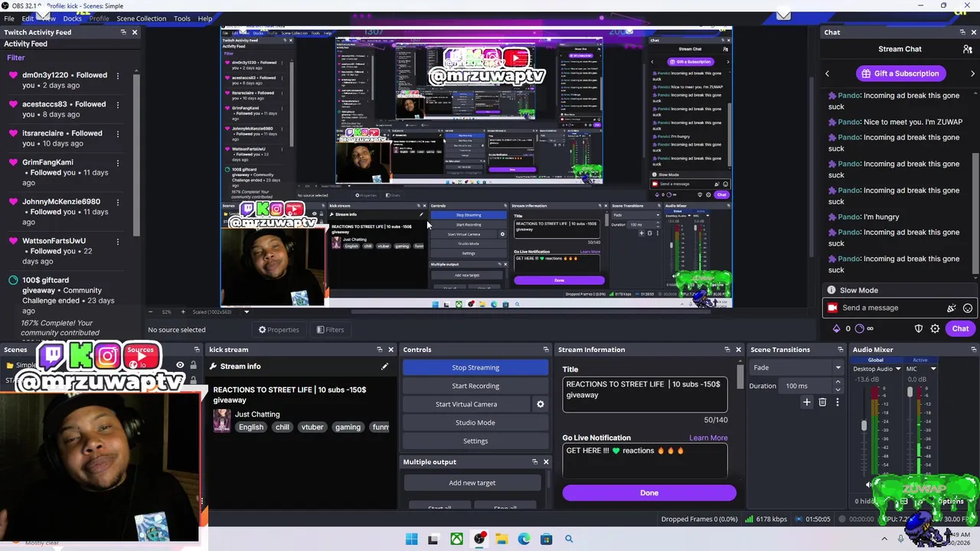The width and height of the screenshot is (980, 551).
Task: Toggle the lock on the first source
Action: tap(193, 366)
